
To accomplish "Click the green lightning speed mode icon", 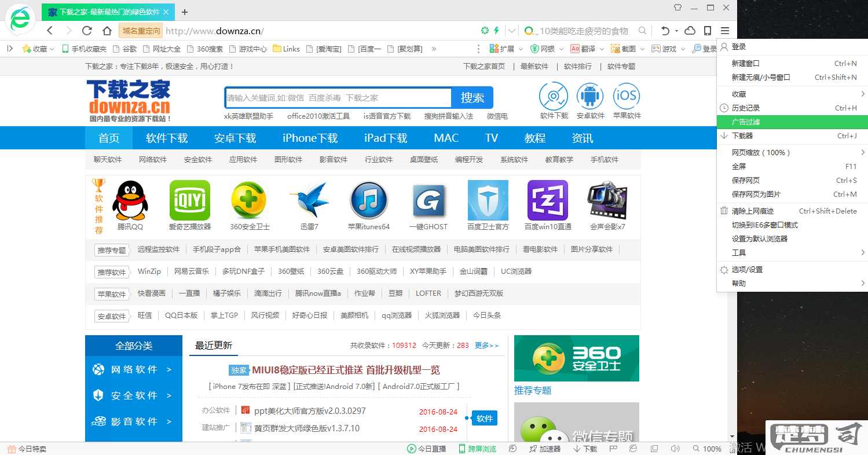I will click(496, 30).
